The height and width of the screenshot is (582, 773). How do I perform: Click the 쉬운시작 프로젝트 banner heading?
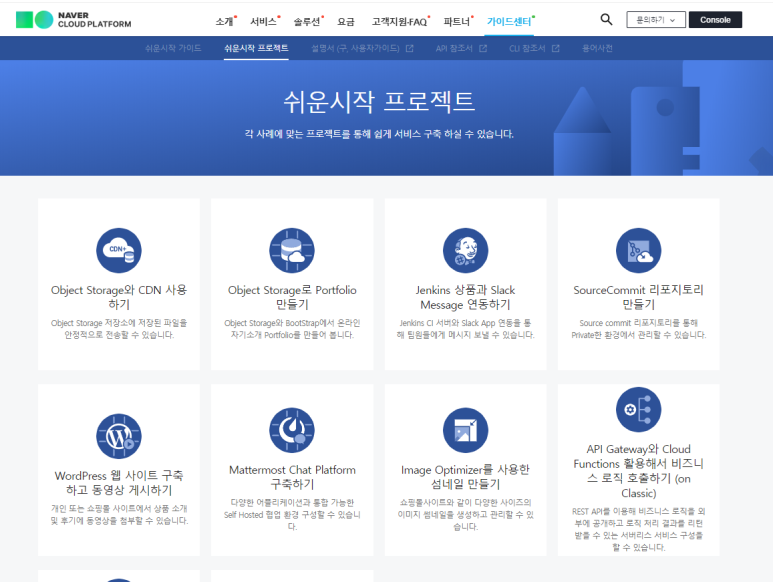pos(379,102)
